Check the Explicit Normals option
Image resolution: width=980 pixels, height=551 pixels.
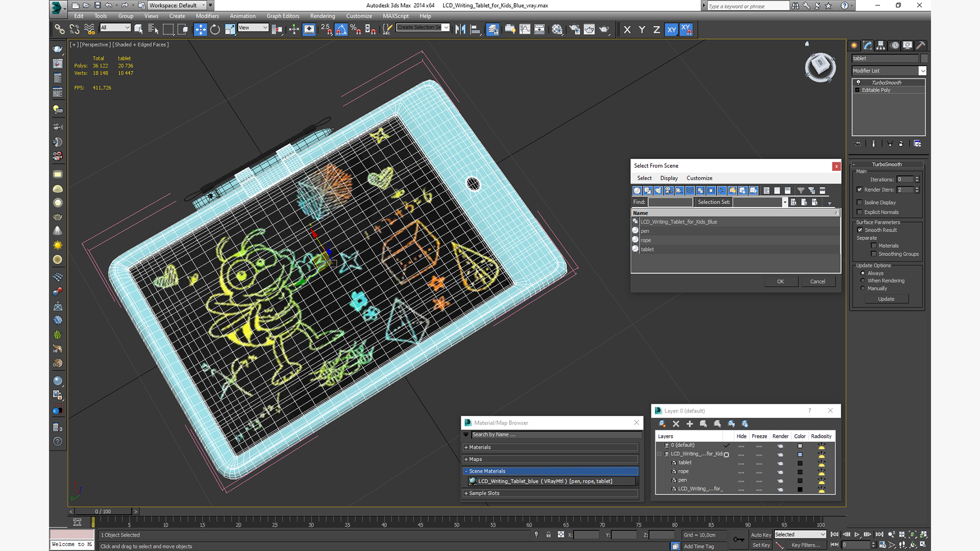tap(860, 212)
